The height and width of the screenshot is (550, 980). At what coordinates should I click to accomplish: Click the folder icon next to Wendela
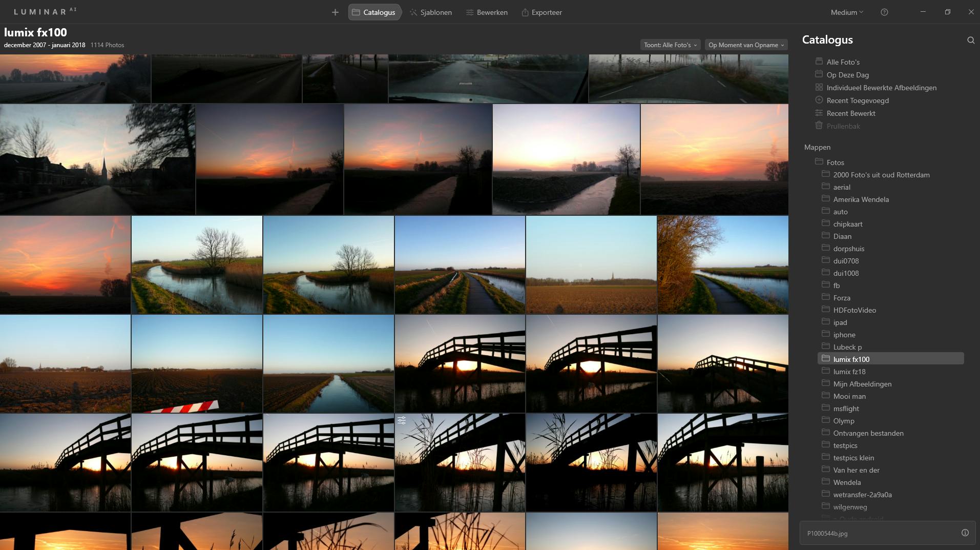pos(826,482)
